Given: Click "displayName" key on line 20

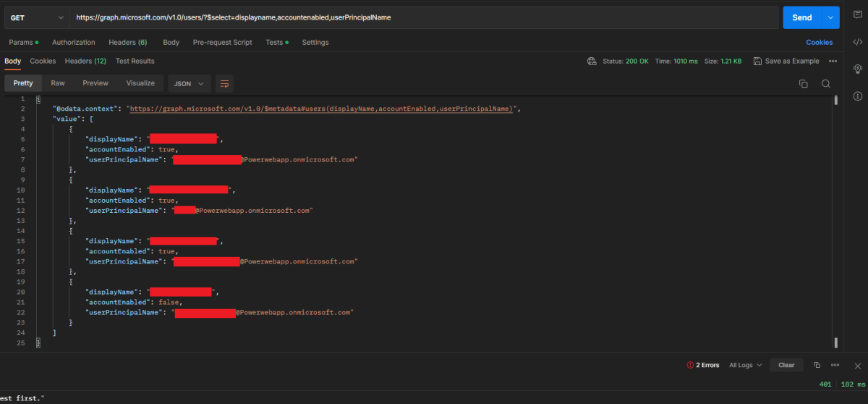Looking at the screenshot, I should click(x=110, y=292).
